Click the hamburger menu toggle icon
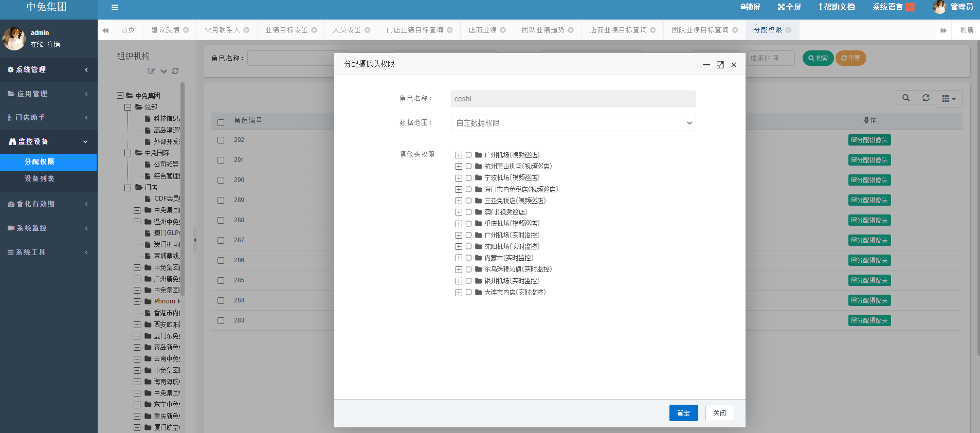The image size is (980, 433). pos(115,7)
